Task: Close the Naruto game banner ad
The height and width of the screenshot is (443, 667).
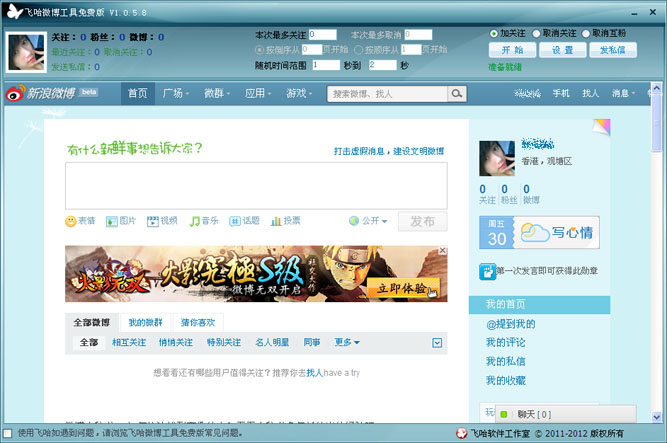Action: (442, 250)
